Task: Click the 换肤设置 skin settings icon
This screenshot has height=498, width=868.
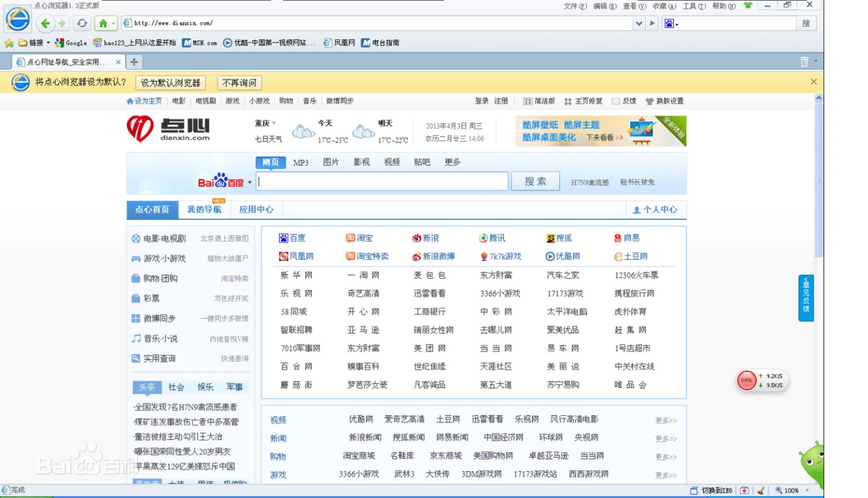Action: pyautogui.click(x=649, y=101)
